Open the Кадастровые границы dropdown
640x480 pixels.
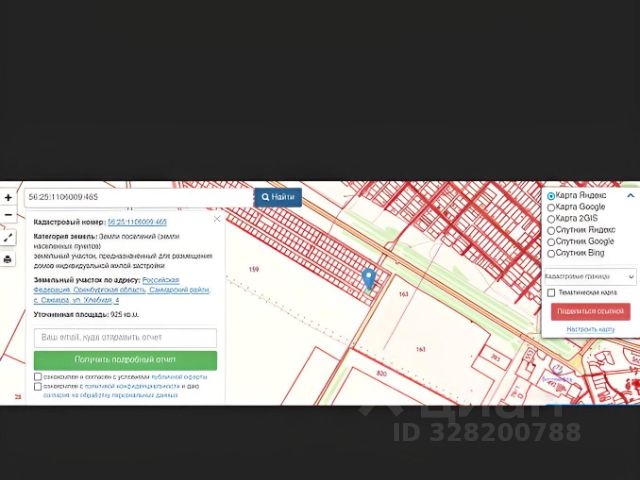click(590, 277)
